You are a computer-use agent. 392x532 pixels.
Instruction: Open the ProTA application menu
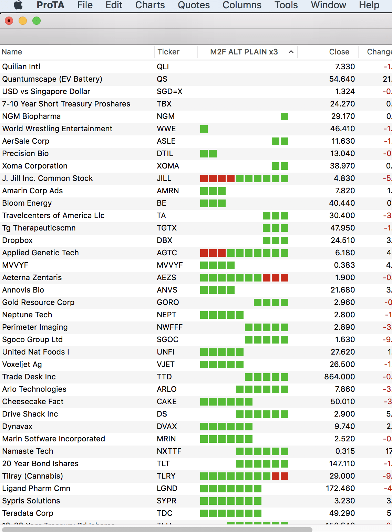click(x=50, y=5)
